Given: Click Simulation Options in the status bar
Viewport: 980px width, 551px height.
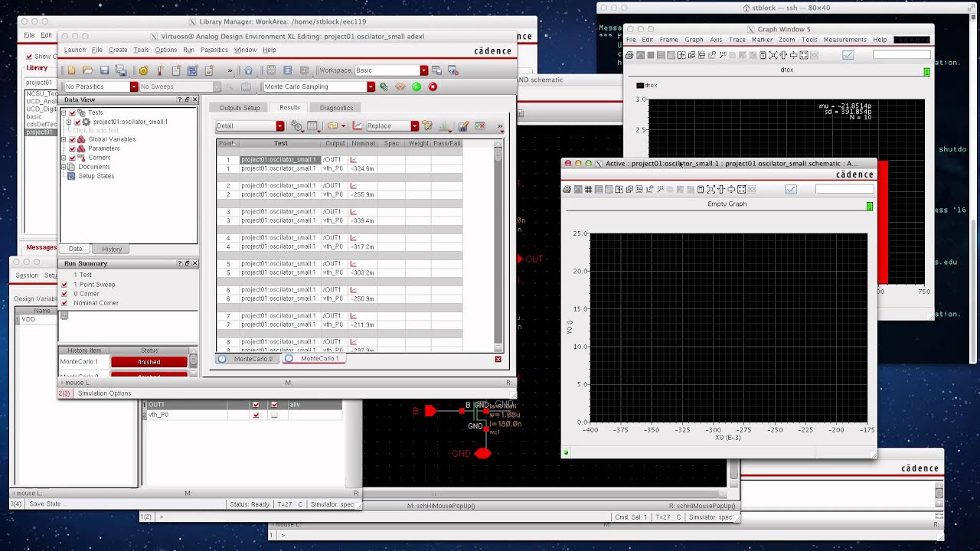Looking at the screenshot, I should 104,393.
